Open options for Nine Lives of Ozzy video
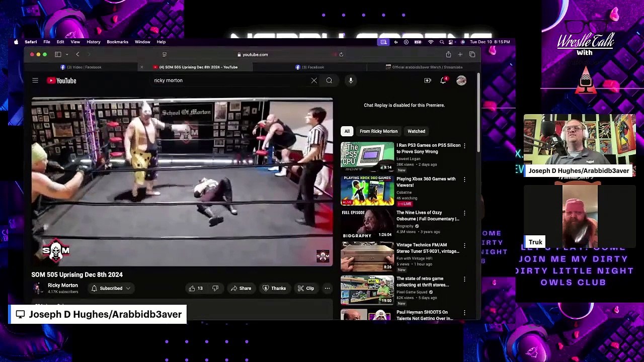Viewport: 644px width, 362px height. tap(464, 213)
